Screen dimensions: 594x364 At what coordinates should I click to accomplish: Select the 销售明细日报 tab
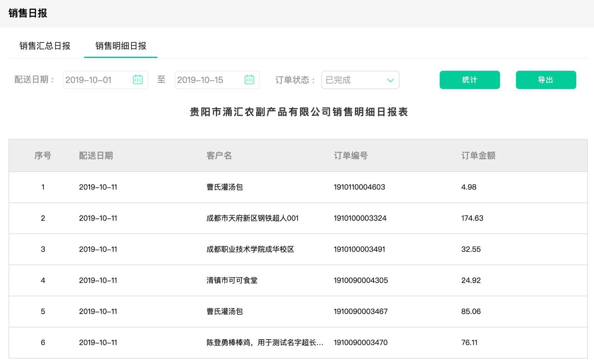(x=121, y=46)
